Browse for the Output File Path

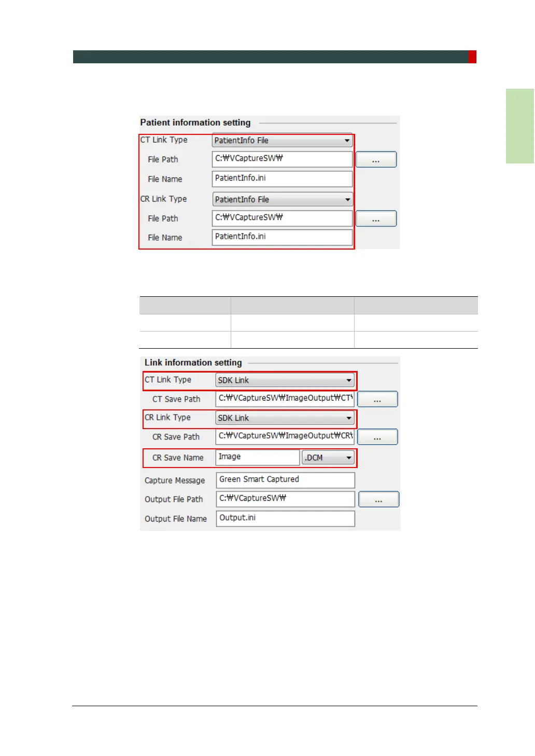pyautogui.click(x=379, y=499)
